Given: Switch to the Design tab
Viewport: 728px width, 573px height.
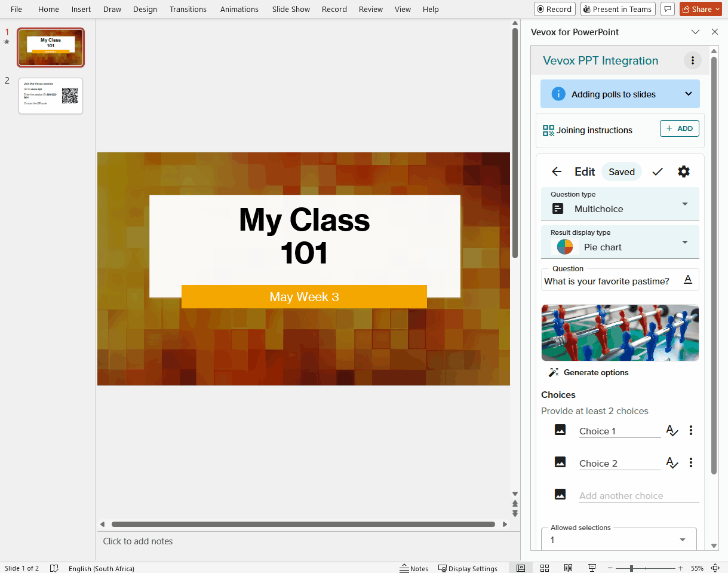Looking at the screenshot, I should (x=145, y=9).
